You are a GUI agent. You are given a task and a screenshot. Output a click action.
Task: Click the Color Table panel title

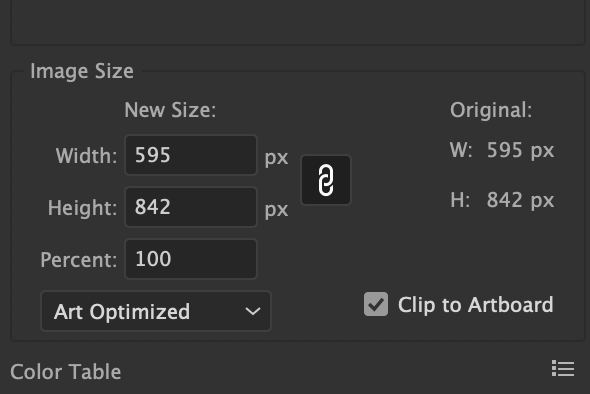click(x=65, y=372)
